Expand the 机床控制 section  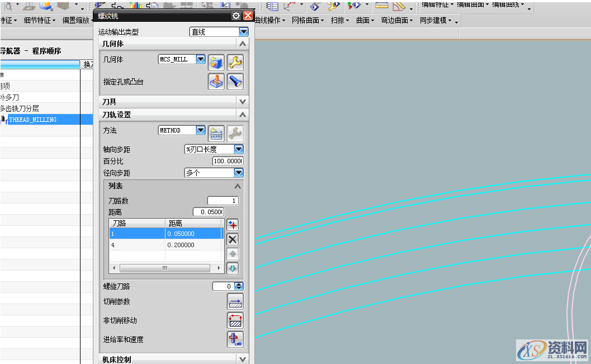(x=243, y=359)
